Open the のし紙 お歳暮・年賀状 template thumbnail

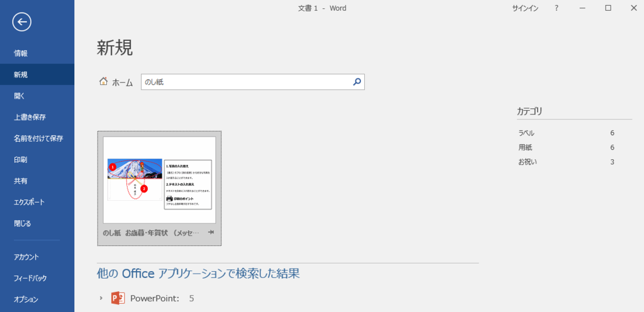(159, 180)
